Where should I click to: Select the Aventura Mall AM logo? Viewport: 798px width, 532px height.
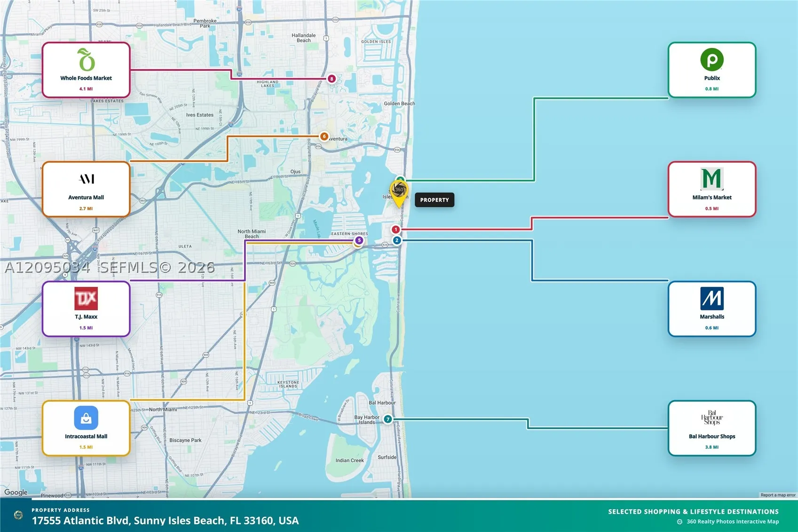coord(86,179)
